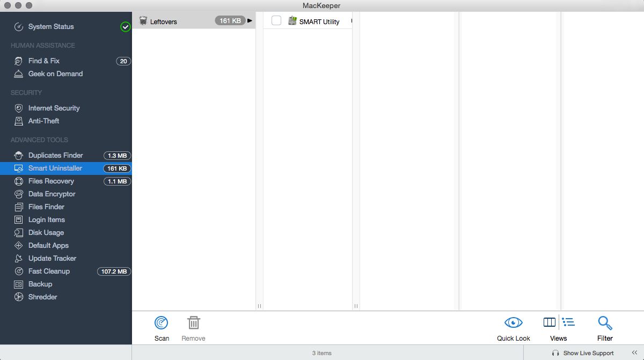Image resolution: width=644 pixels, height=360 pixels.
Task: Click the Duplicates Finder 1.3 MB badge
Action: tap(117, 156)
